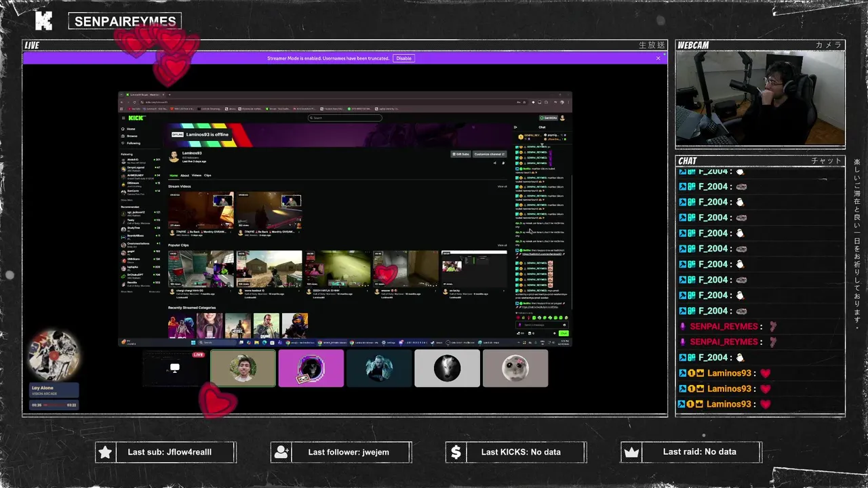Open the 'chargi chargi hhhh GG' clip
Screen dimensions: 868x488
click(201, 268)
